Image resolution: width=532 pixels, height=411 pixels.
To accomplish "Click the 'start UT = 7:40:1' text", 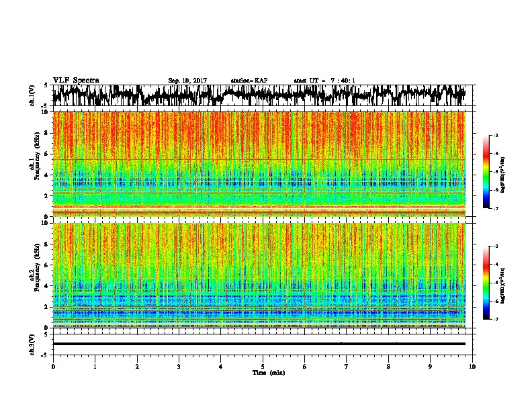I will [x=324, y=81].
